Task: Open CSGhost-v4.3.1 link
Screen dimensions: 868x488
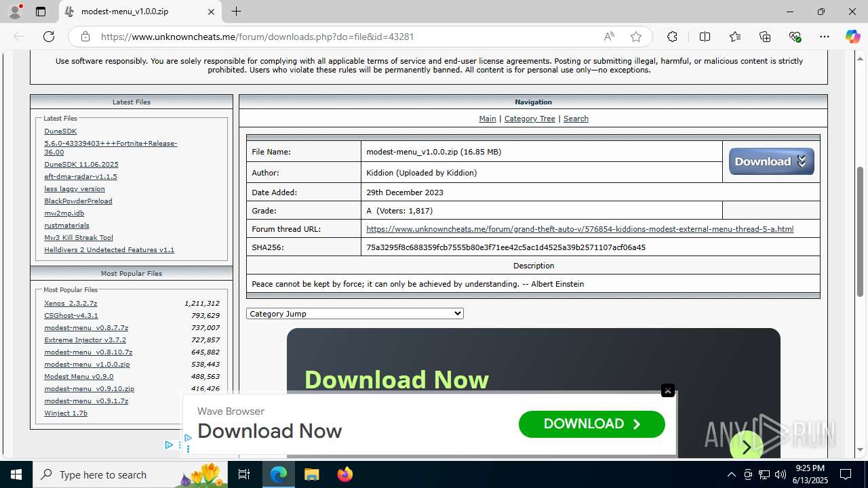Action: point(71,315)
